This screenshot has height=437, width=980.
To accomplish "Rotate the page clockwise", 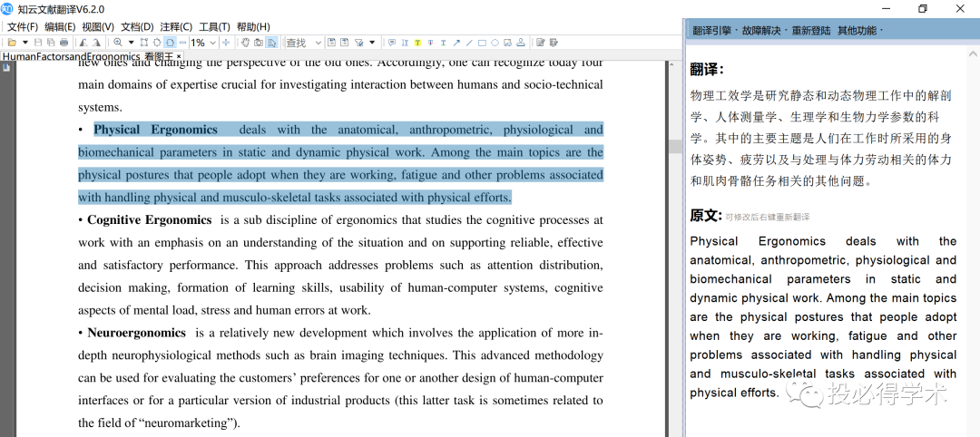I will tap(96, 43).
